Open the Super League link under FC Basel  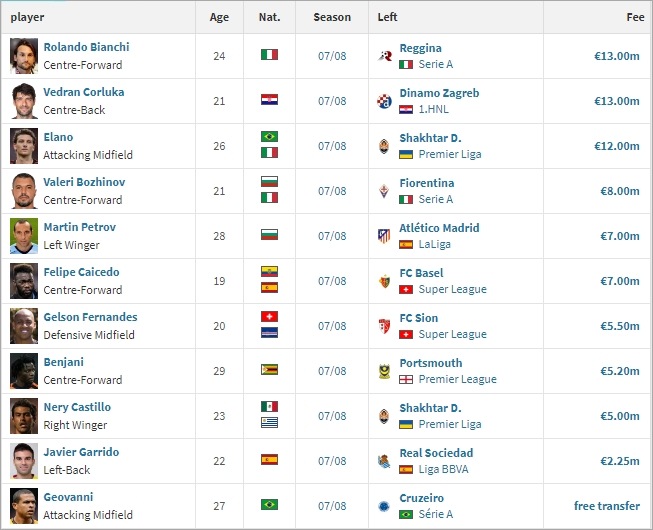click(x=452, y=289)
